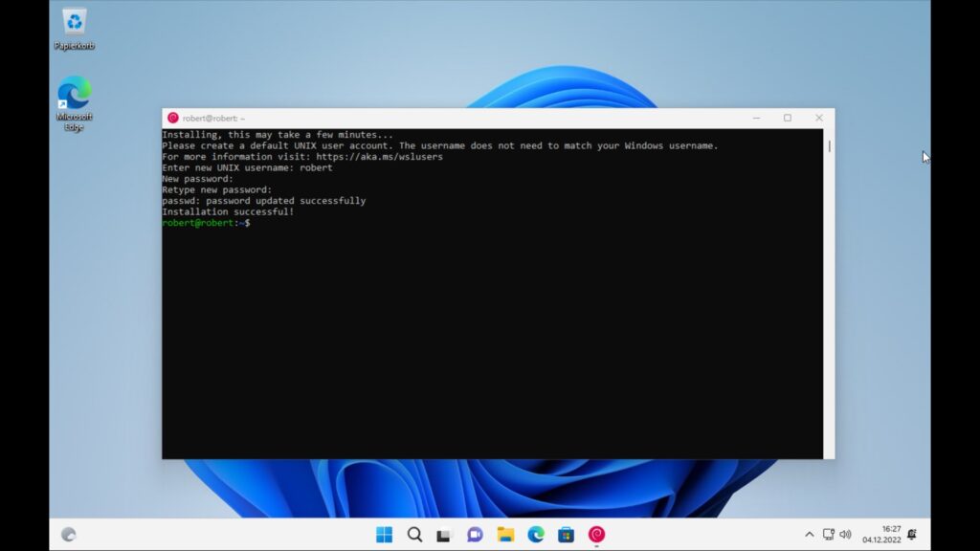Click the terminal title text robert@robert: ~

click(x=213, y=118)
